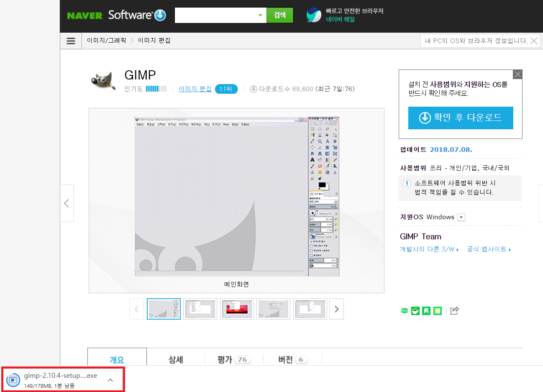This screenshot has width=543, height=392.
Task: Click the 이미지 편집 breadcrumb
Action: 154,41
